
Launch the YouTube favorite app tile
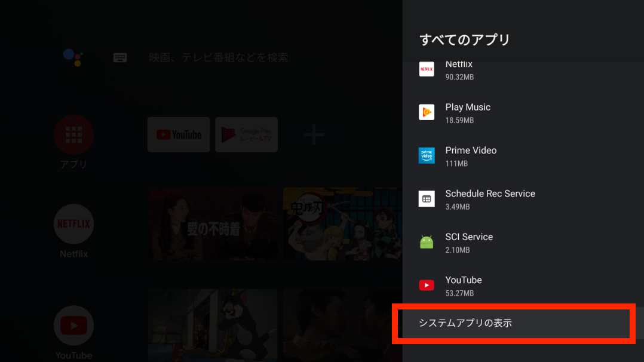[179, 135]
